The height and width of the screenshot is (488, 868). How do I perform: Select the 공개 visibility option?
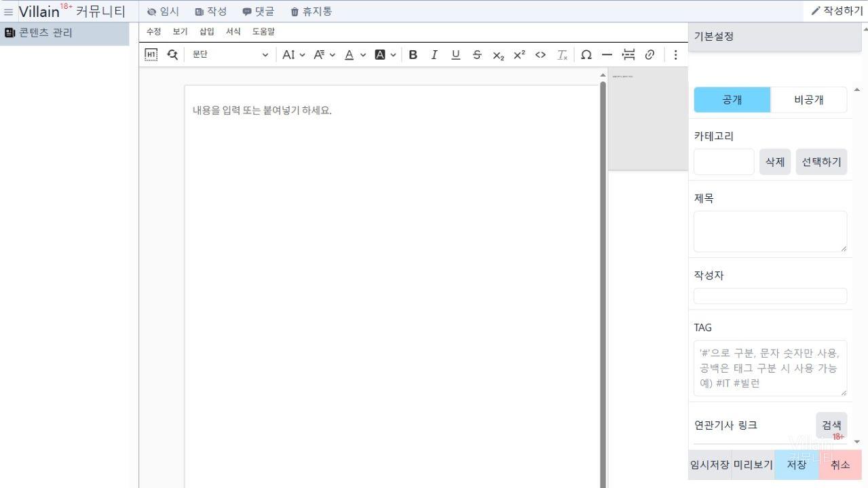(x=732, y=100)
